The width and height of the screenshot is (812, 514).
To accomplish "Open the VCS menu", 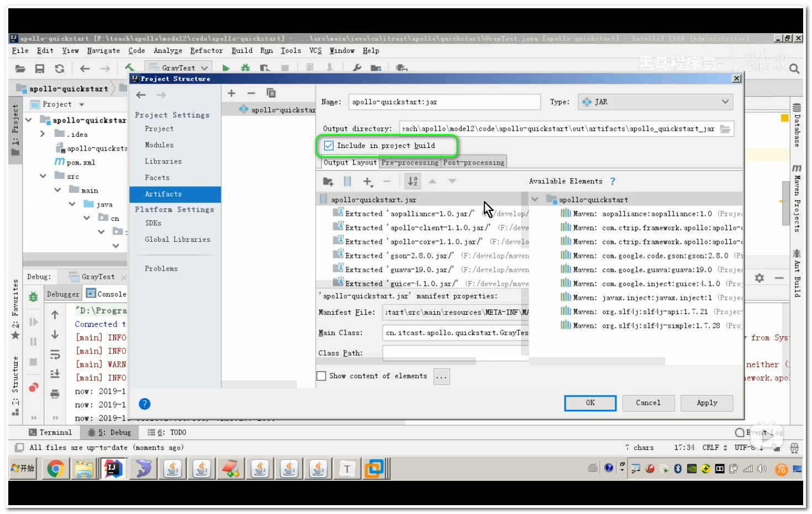I will click(x=315, y=51).
